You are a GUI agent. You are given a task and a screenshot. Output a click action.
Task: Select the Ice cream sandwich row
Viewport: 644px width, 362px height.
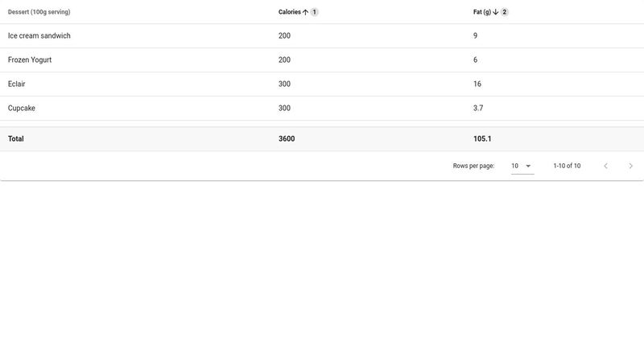click(x=322, y=35)
